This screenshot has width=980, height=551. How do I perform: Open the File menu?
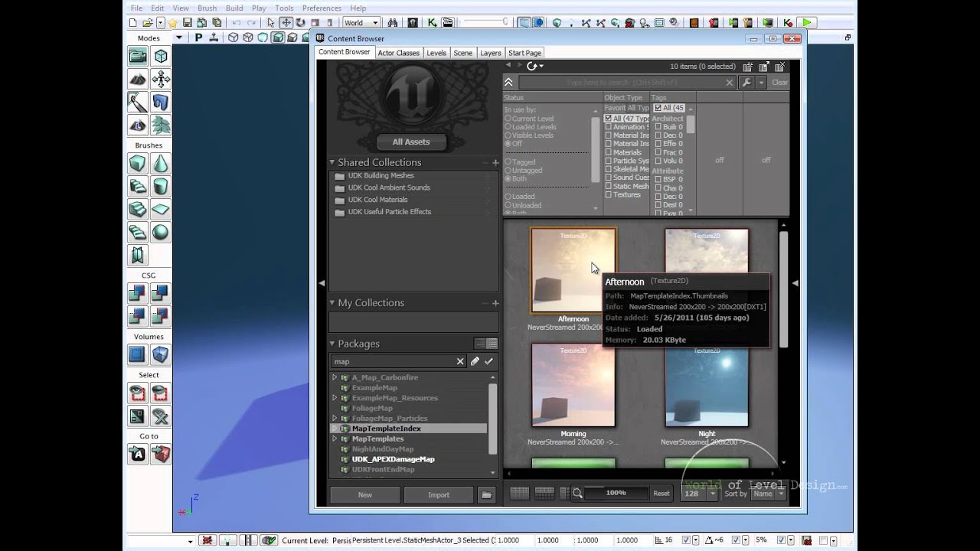coord(136,8)
